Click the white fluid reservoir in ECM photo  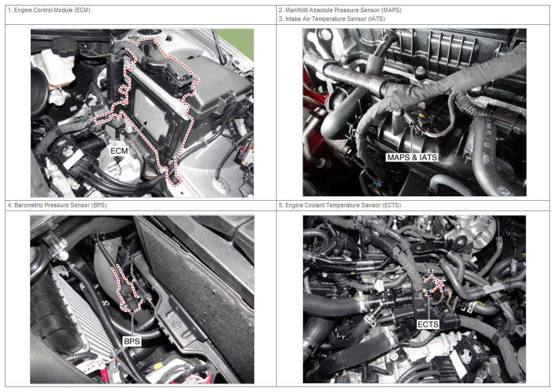[53, 69]
